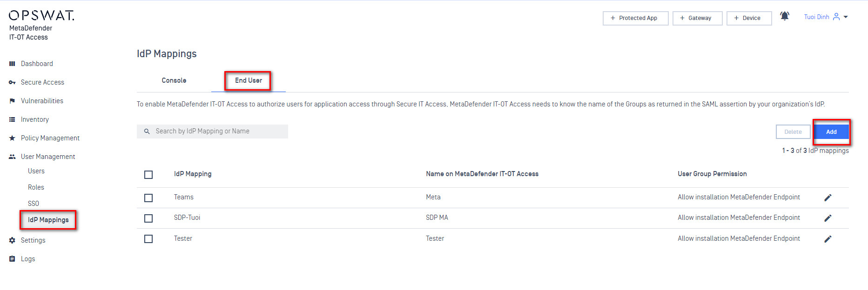Edit the Tester mapping pencil icon
This screenshot has width=868, height=290.
click(x=828, y=239)
